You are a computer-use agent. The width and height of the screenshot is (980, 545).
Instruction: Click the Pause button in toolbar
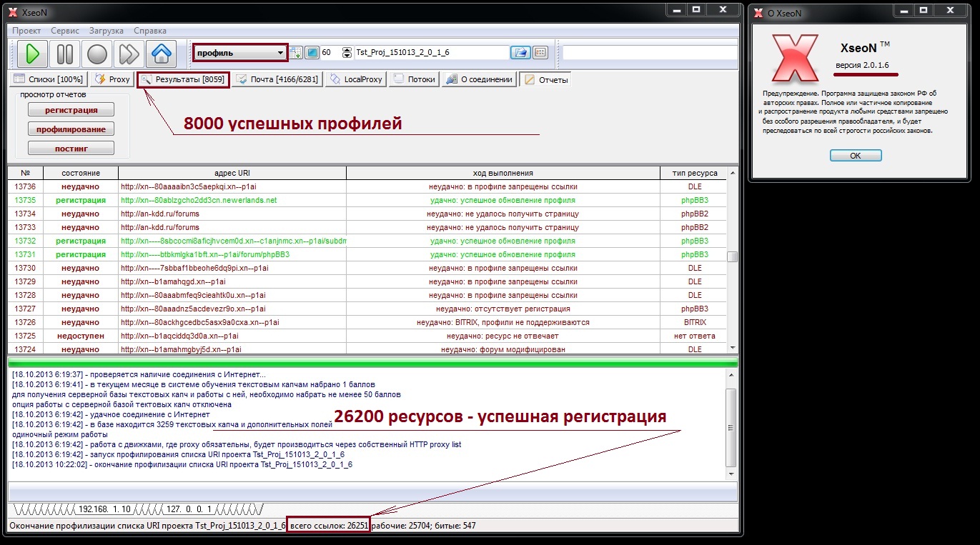pos(64,54)
